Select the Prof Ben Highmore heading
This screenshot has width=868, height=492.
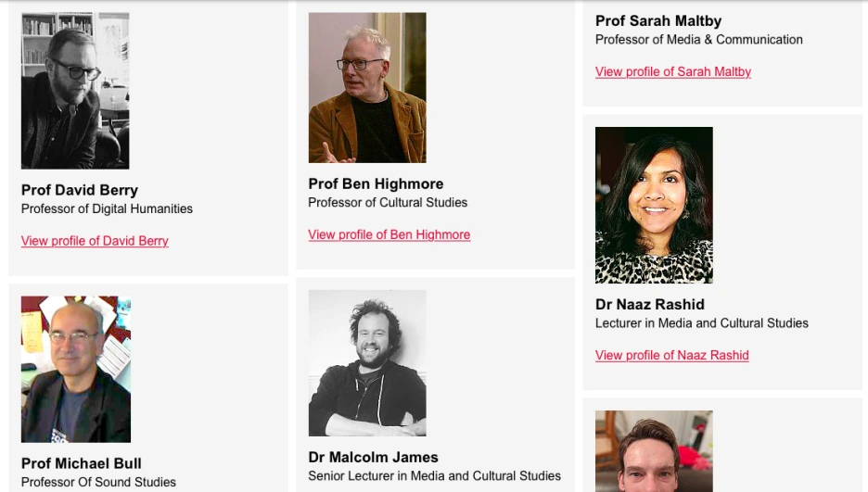coord(376,183)
